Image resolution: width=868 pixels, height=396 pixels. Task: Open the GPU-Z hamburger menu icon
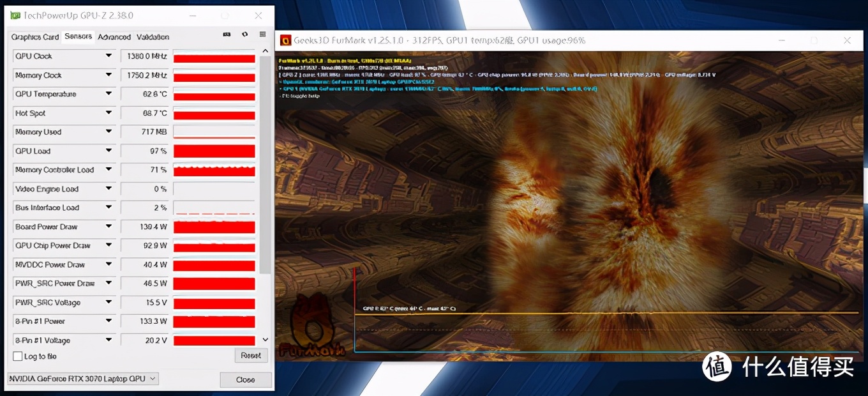(x=262, y=34)
